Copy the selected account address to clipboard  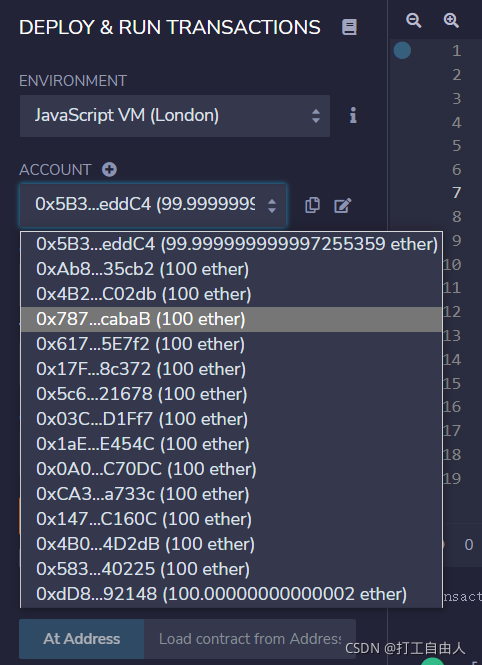tap(312, 205)
